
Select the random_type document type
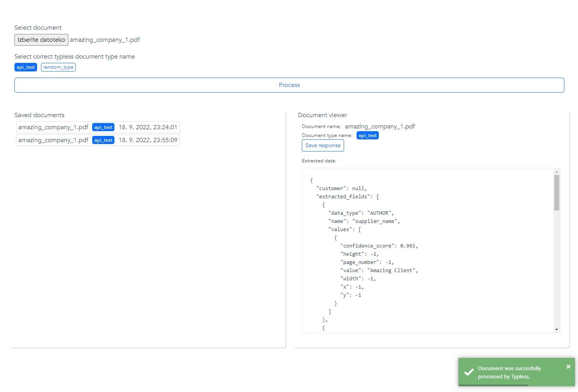pos(58,67)
